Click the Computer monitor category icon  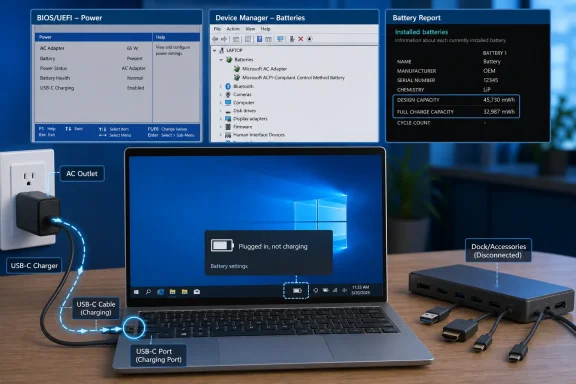pos(228,103)
